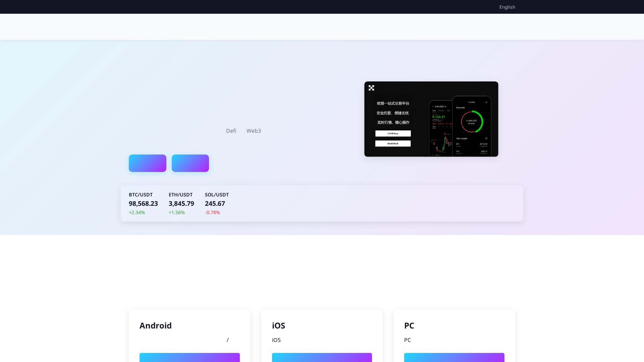This screenshot has width=644, height=362.
Task: Open the Web3 navigation link
Action: pos(253,131)
